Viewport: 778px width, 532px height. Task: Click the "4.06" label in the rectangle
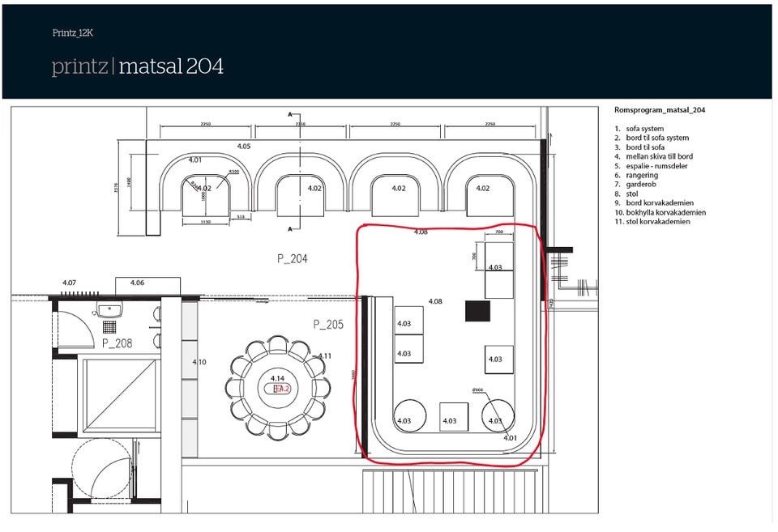click(138, 283)
